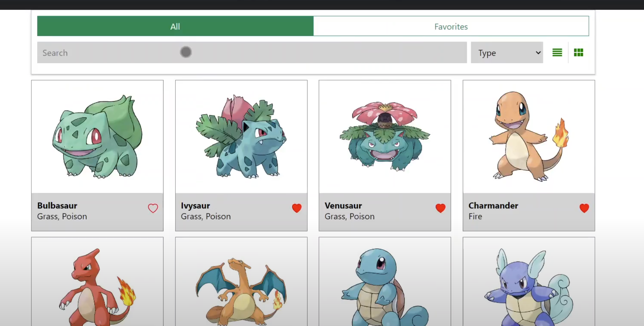
Task: Click Grass, Poison text under Venusaur
Action: tap(350, 217)
